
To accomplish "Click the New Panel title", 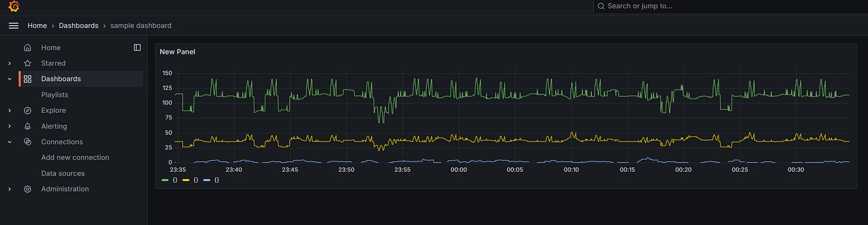I will click(177, 52).
